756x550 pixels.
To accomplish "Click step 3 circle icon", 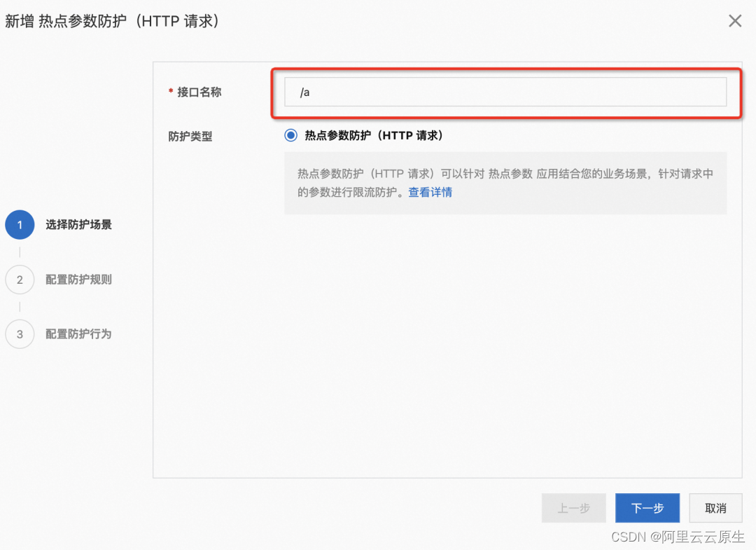I will point(19,334).
